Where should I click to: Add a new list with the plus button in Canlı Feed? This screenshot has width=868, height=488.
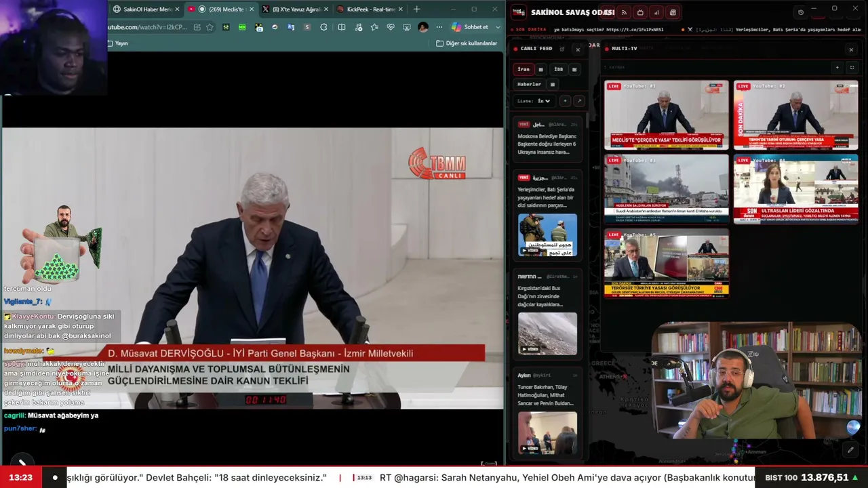coord(565,101)
